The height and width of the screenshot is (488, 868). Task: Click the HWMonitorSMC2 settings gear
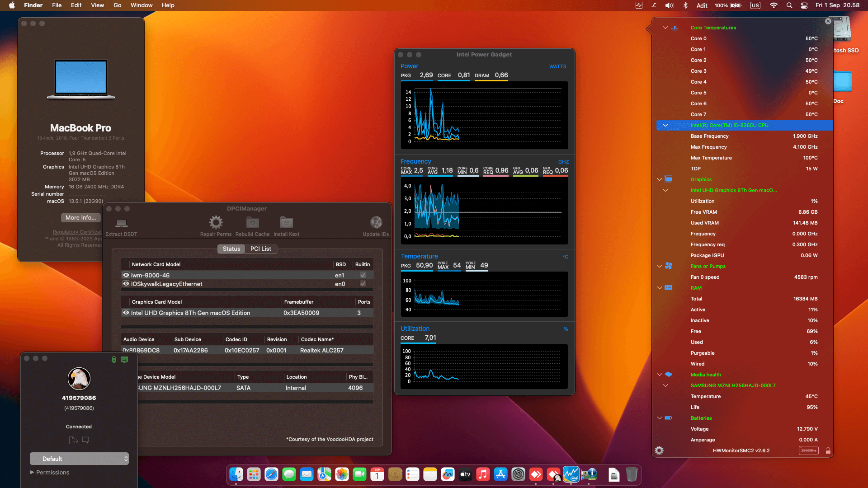coord(659,450)
